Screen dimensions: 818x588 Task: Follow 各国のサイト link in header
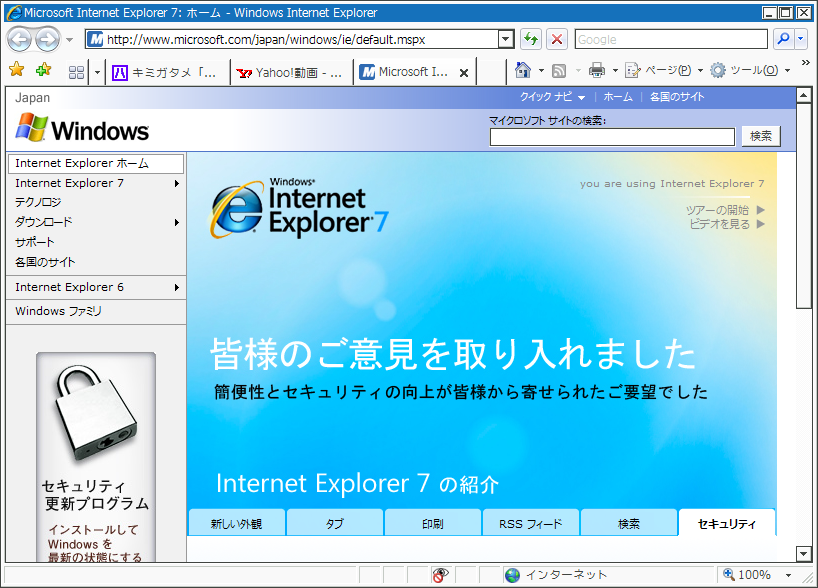(677, 97)
